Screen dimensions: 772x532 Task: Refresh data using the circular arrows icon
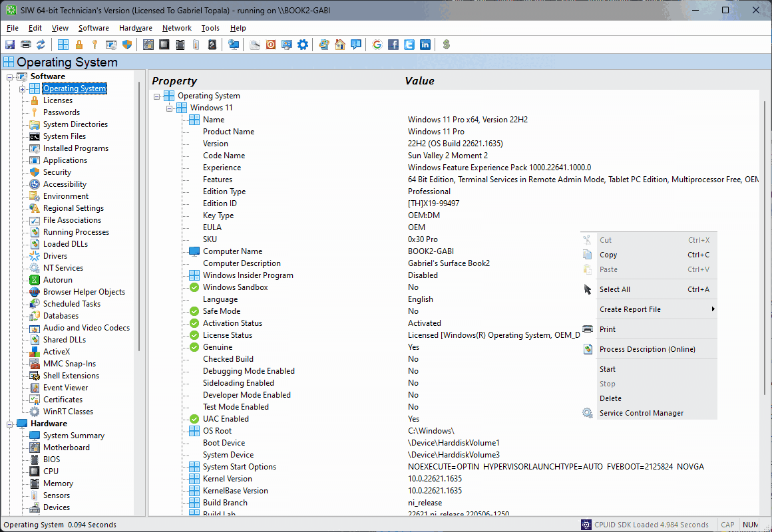tap(41, 45)
